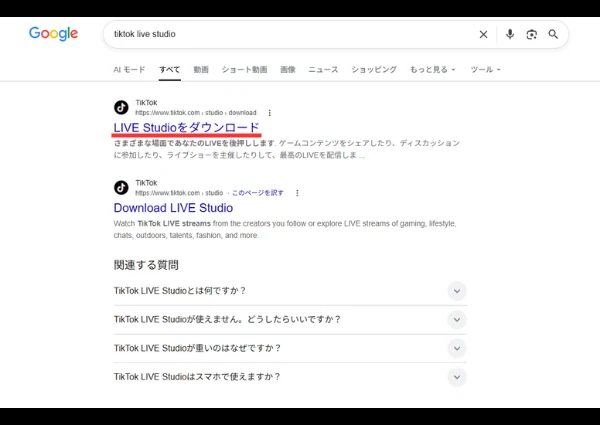This screenshot has height=425, width=600.
Task: Open the LIVE Studioをダウンロード link
Action: pyautogui.click(x=186, y=127)
